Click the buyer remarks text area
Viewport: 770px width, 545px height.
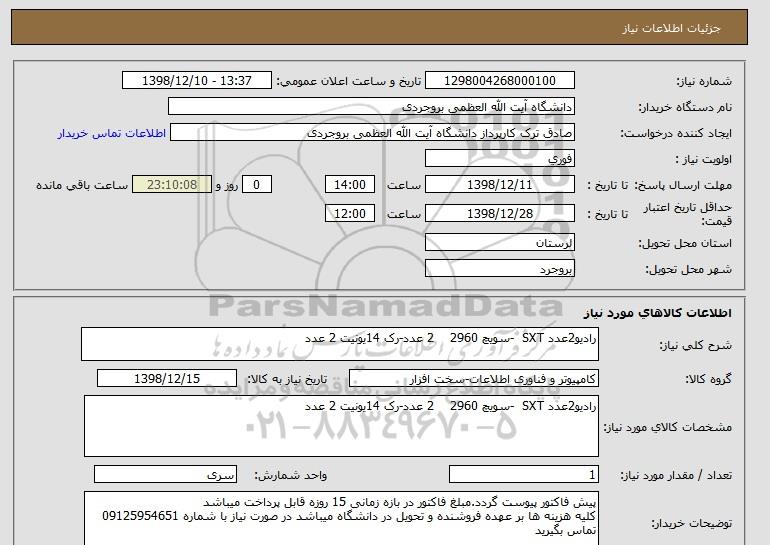click(x=341, y=518)
